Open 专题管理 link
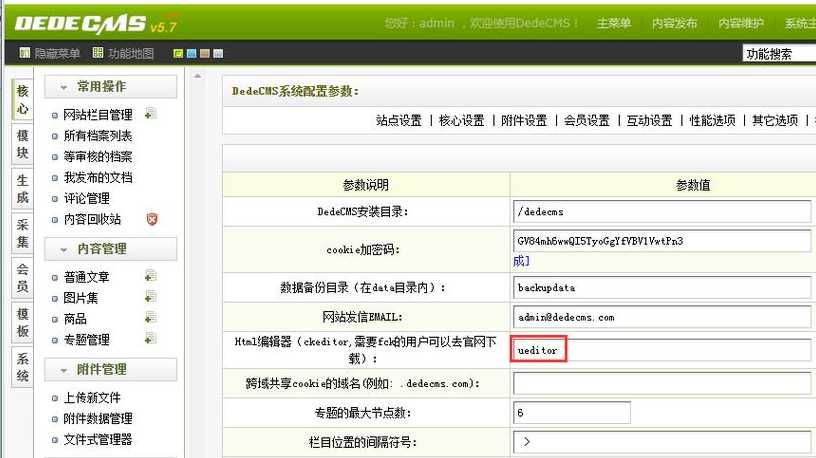Viewport: 816px width, 458px height. point(86,340)
